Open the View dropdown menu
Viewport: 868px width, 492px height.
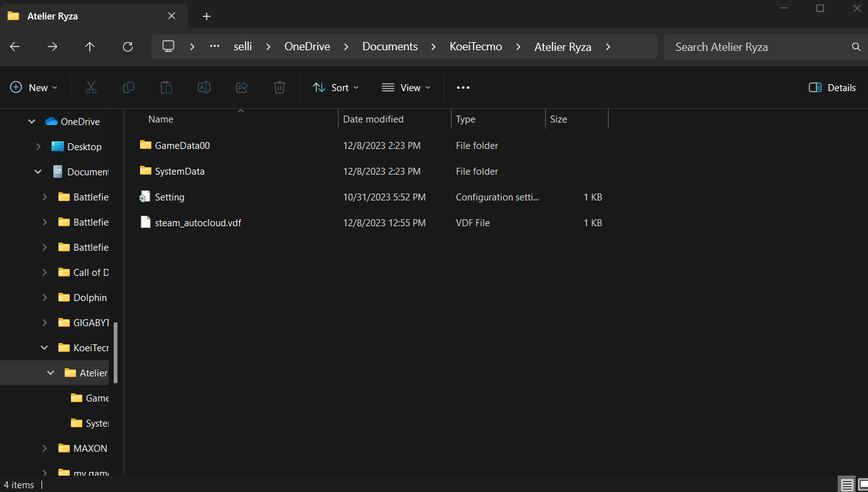point(406,87)
